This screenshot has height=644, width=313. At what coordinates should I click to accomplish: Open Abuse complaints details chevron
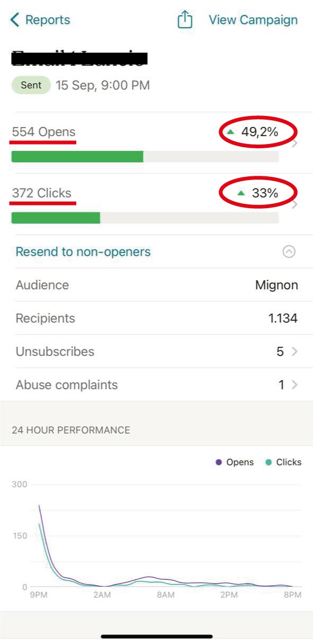point(294,385)
